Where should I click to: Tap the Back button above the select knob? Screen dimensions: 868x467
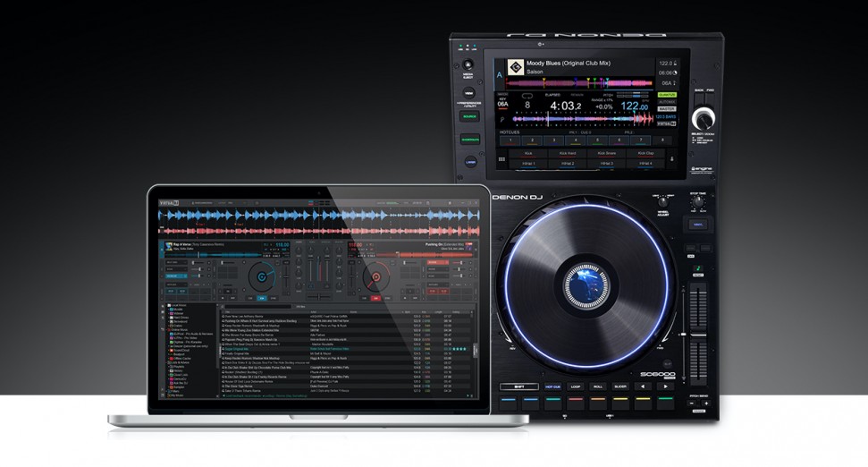pos(699,100)
